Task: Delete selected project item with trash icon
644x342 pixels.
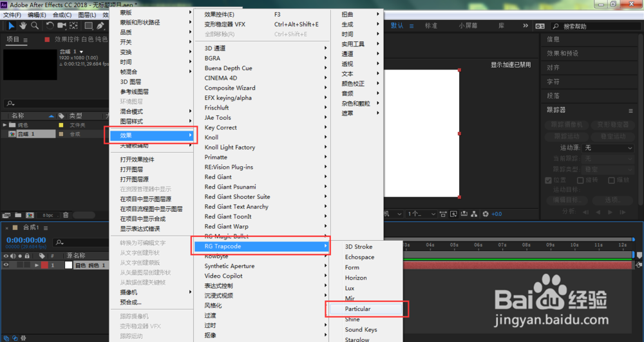Action: click(x=66, y=214)
